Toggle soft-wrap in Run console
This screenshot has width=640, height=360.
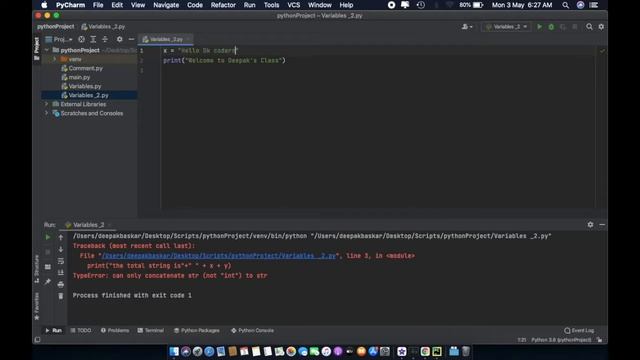click(x=61, y=261)
